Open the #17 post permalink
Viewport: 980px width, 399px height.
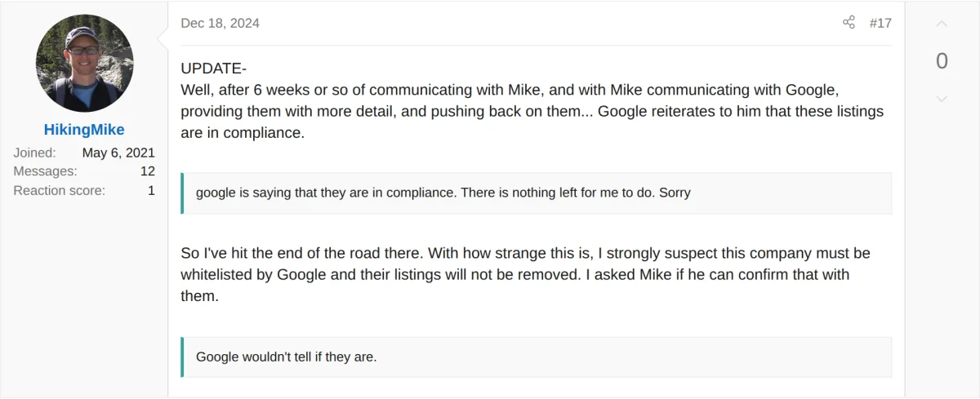coord(880,23)
